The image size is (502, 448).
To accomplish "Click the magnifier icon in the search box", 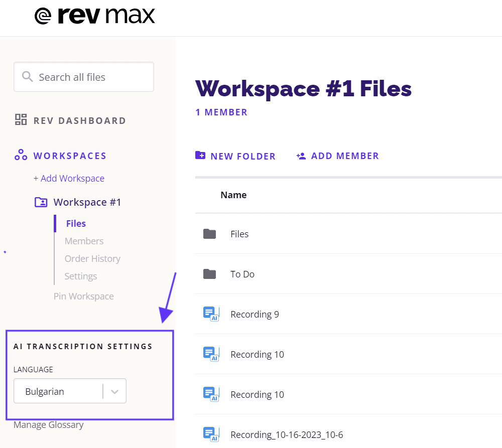I will pos(27,77).
